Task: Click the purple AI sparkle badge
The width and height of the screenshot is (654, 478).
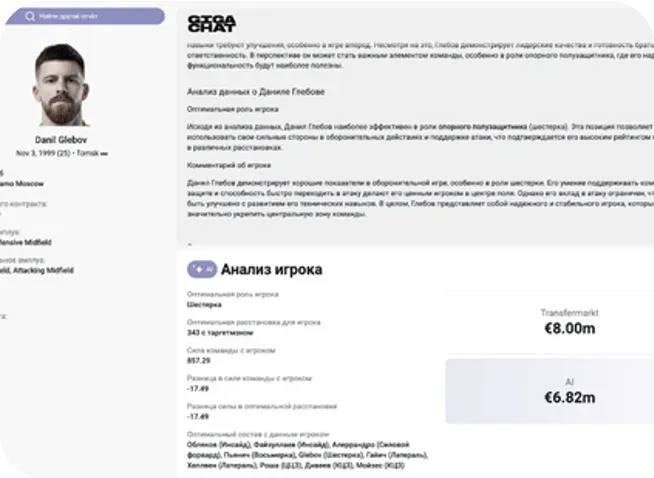Action: 202,269
